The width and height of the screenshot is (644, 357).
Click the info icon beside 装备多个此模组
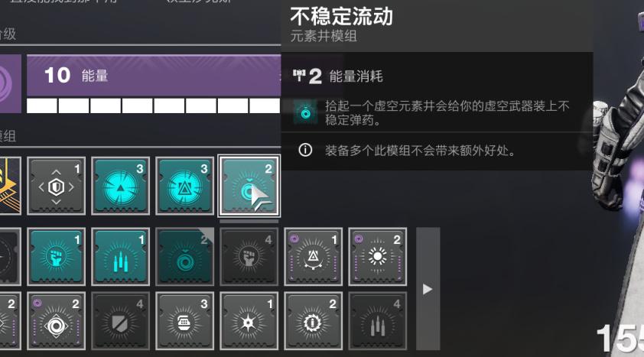pos(305,150)
